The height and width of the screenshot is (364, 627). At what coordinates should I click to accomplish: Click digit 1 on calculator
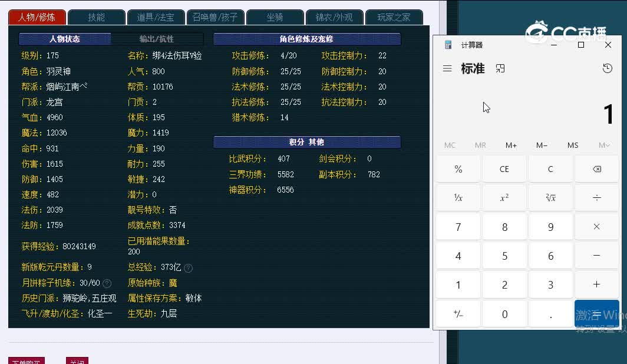pyautogui.click(x=458, y=284)
